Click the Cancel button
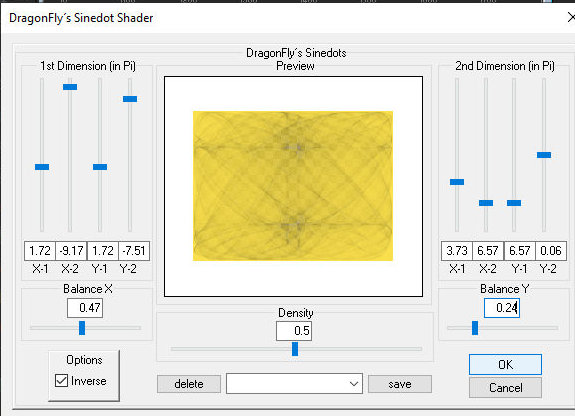575x416 pixels. 505,388
